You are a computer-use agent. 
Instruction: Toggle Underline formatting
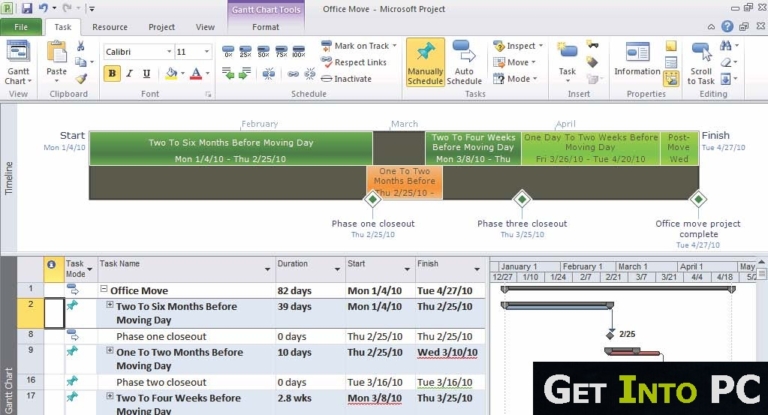pyautogui.click(x=146, y=73)
